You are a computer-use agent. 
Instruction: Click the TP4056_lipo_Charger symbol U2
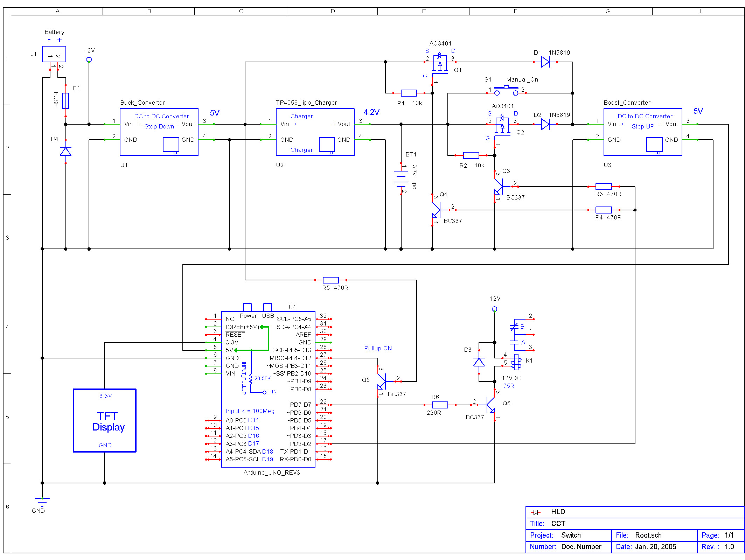(314, 131)
